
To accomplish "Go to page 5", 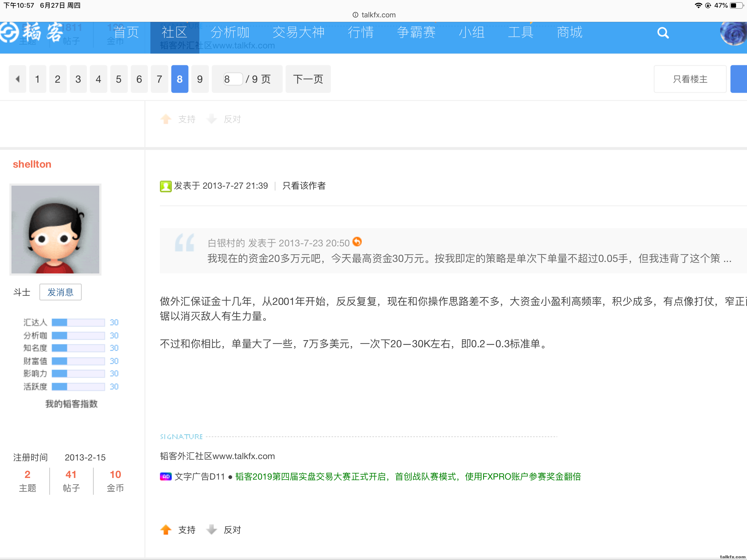I will tap(119, 79).
